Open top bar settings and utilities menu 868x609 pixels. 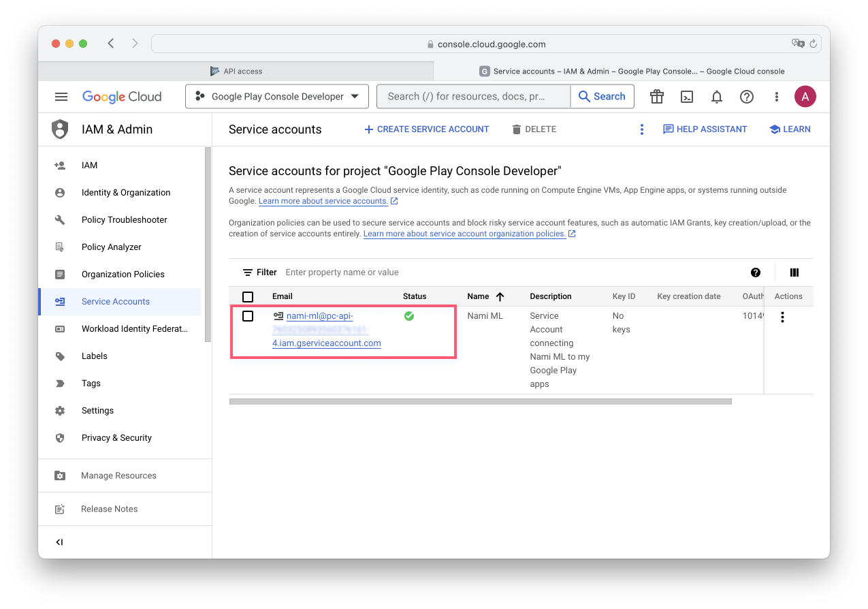777,97
